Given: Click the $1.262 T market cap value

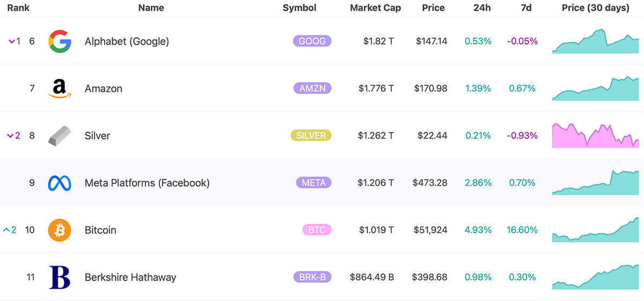Looking at the screenshot, I should [376, 136].
